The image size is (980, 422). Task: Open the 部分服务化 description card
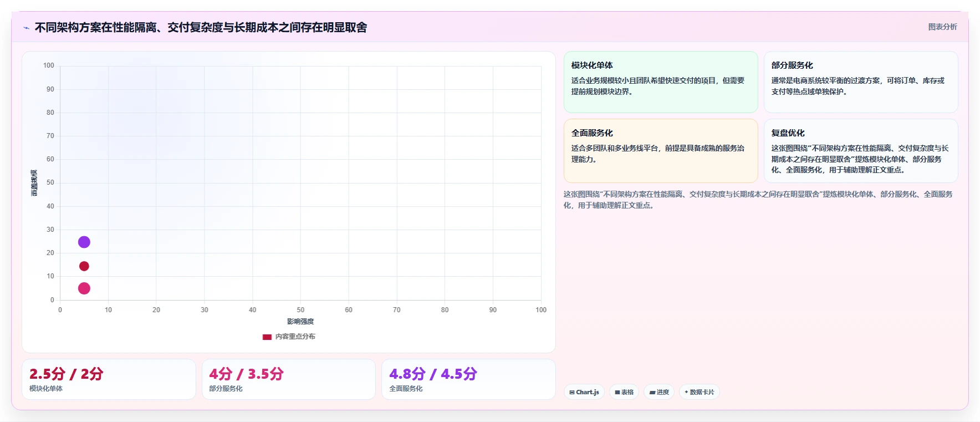(x=861, y=82)
